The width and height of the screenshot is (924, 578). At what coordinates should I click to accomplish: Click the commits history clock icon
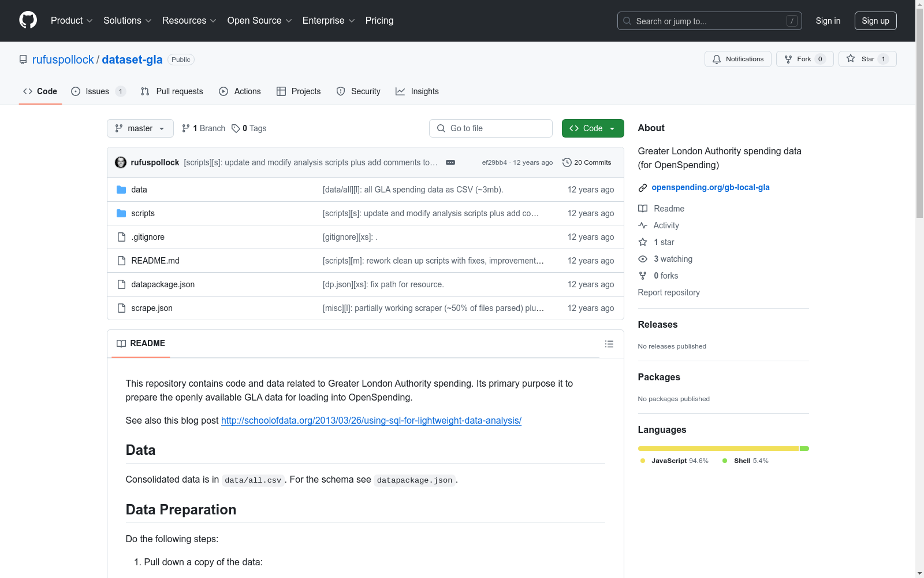(x=567, y=162)
